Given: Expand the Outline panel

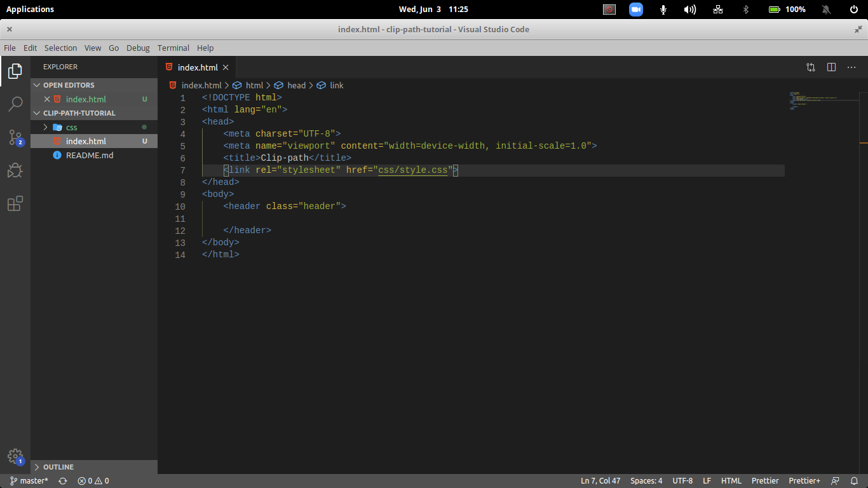Looking at the screenshot, I should (x=57, y=467).
